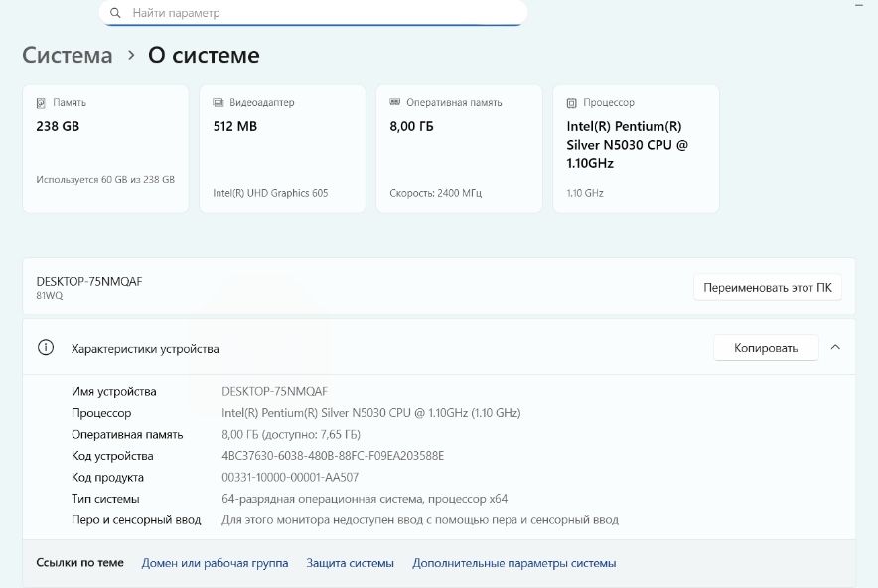This screenshot has width=878, height=588.
Task: Minimize the Settings window
Action: (859, 5)
